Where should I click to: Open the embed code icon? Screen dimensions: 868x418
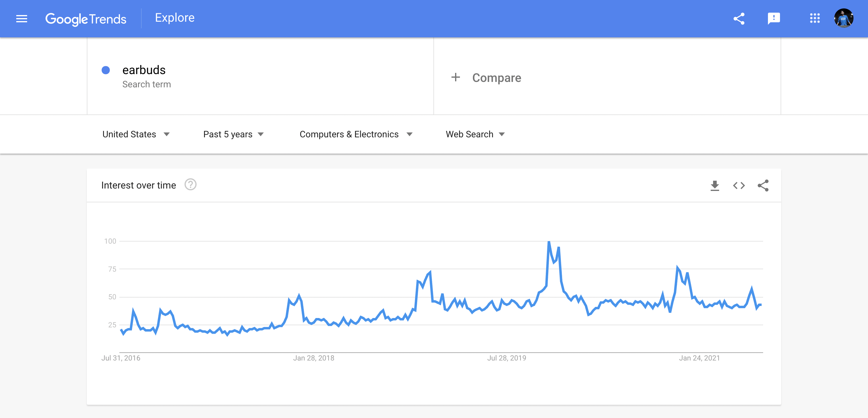(739, 185)
